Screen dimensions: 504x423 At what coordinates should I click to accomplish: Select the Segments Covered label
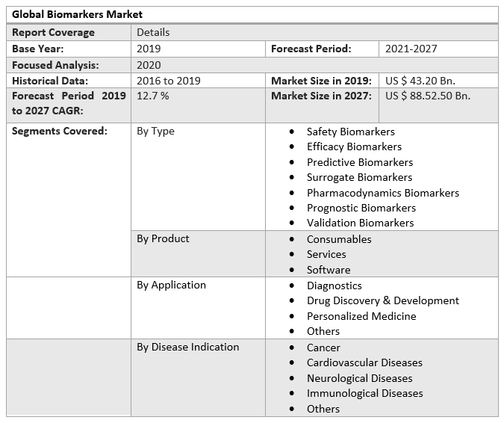pyautogui.click(x=60, y=131)
